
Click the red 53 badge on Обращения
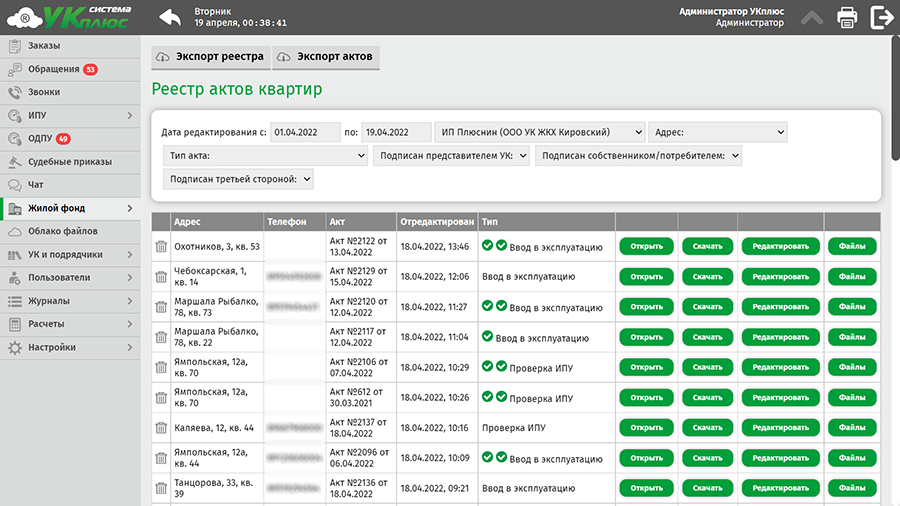coord(90,69)
